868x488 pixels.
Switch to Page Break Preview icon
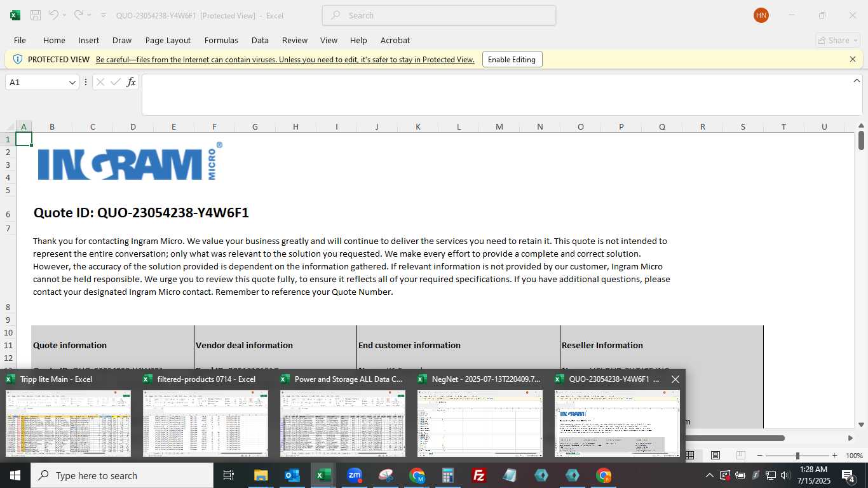(740, 456)
